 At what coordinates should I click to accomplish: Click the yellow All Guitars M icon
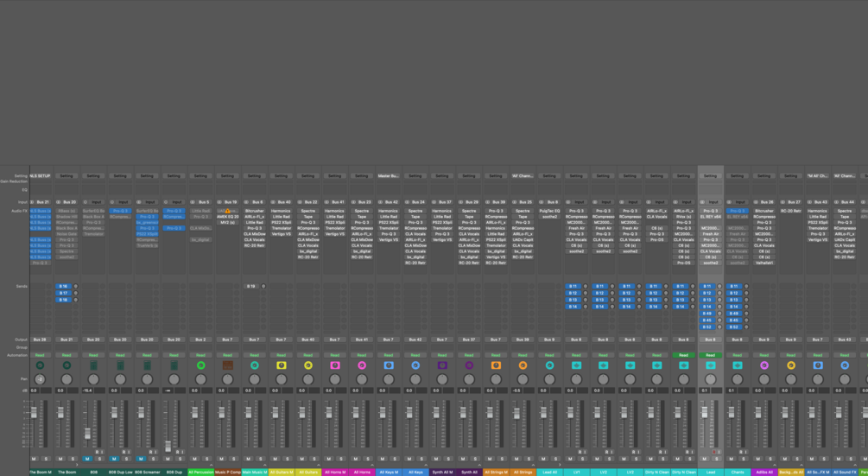click(x=282, y=365)
